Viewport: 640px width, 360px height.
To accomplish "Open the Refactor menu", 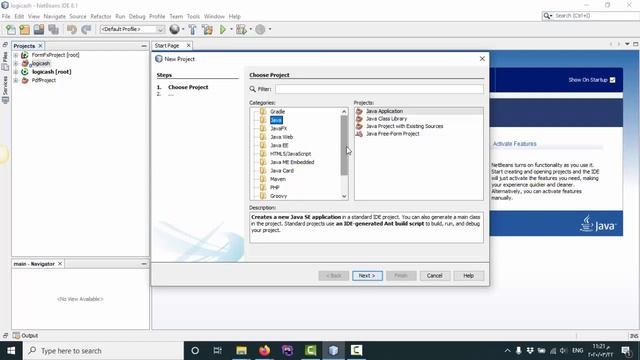I will point(100,16).
